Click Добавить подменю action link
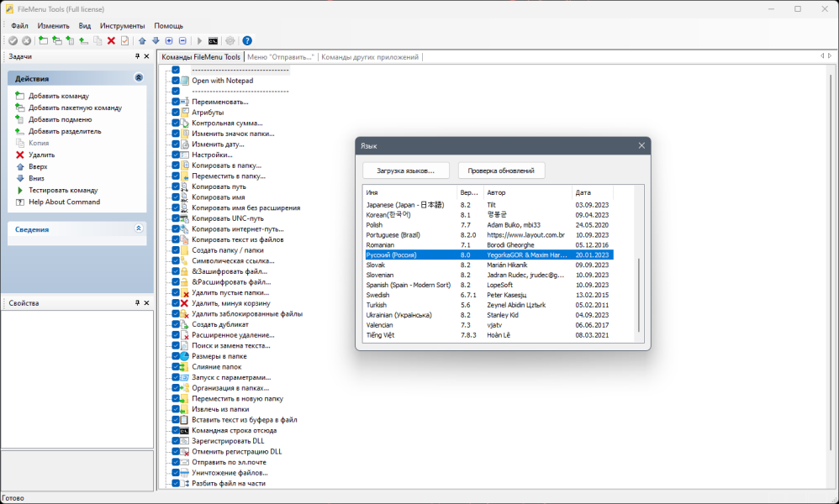This screenshot has height=504, width=839. click(60, 120)
